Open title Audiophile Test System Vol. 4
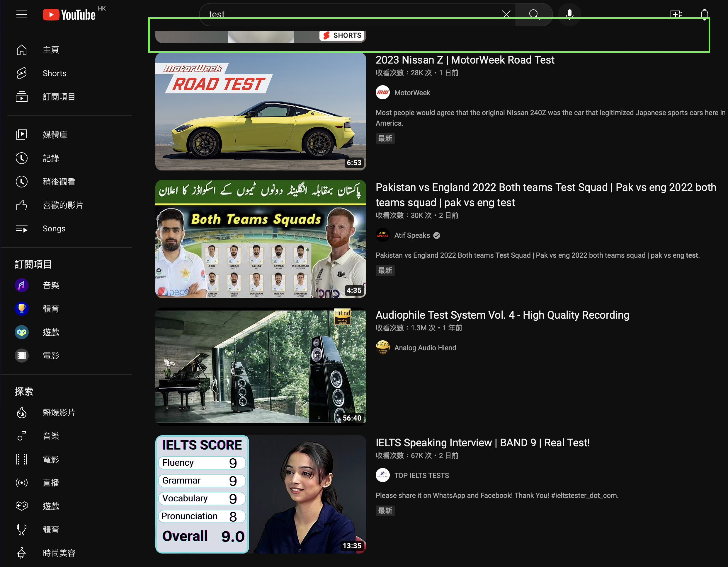The width and height of the screenshot is (728, 567). [x=502, y=315]
